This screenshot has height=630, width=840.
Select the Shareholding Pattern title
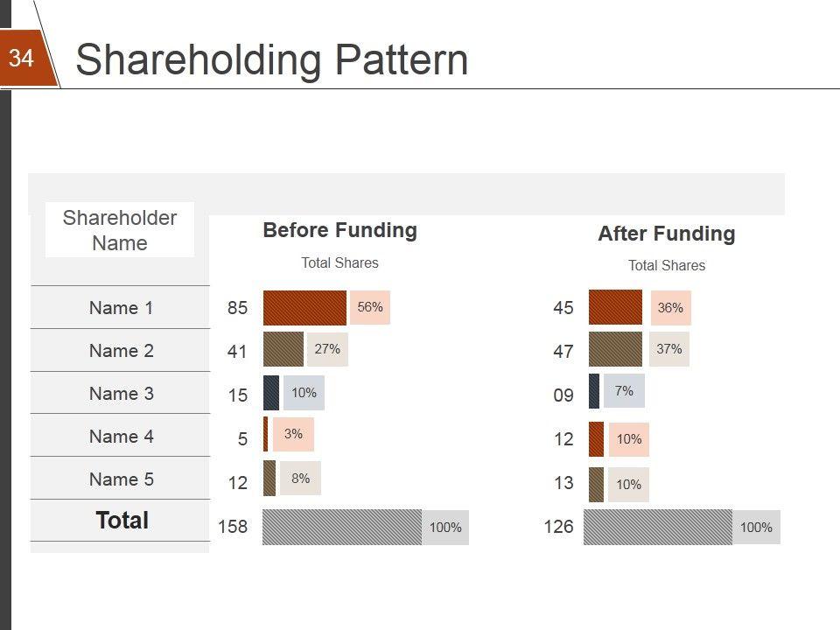[271, 60]
